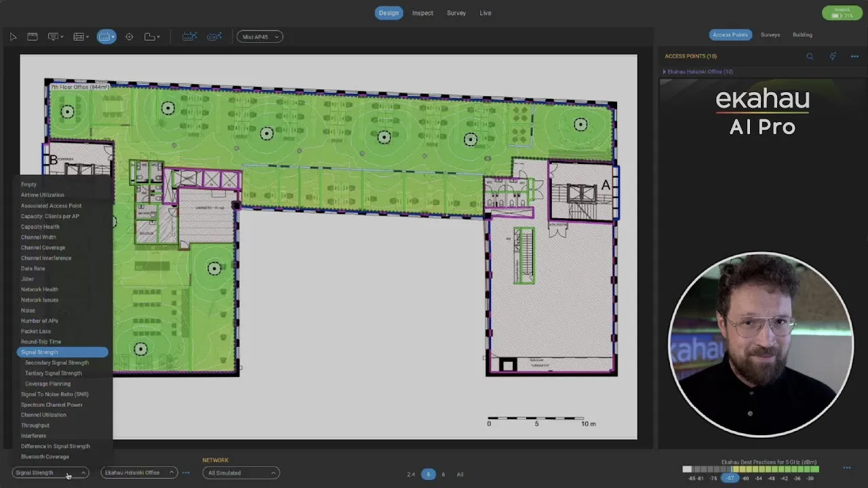Open the Mist AP45 model dropdown
The width and height of the screenshot is (868, 488).
(260, 37)
